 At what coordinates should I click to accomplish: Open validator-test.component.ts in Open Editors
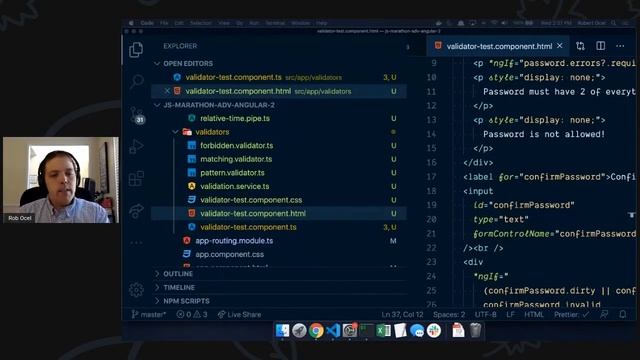point(279,77)
